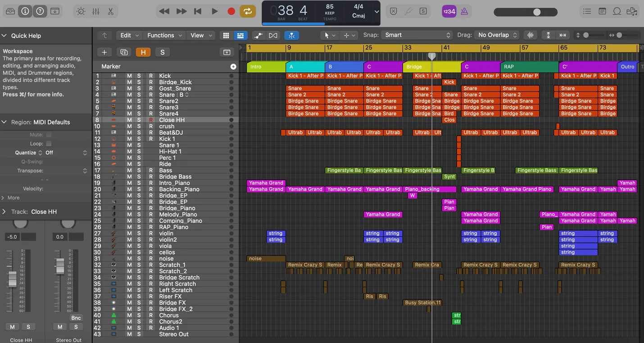Toggle horizontal auto zoom button
Viewport: 644px width, 343px height.
562,35
